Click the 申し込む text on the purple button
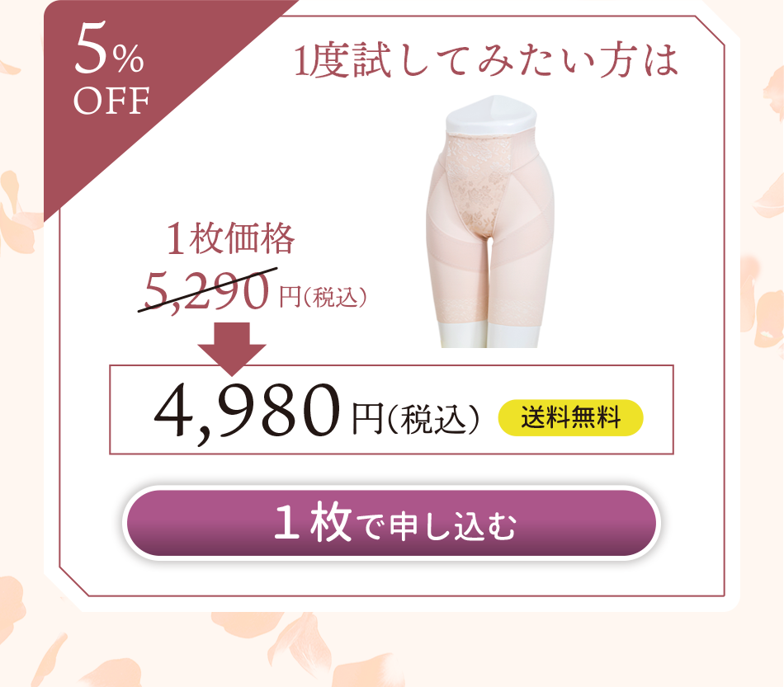Viewport: 784px width, 687px height. 452,526
